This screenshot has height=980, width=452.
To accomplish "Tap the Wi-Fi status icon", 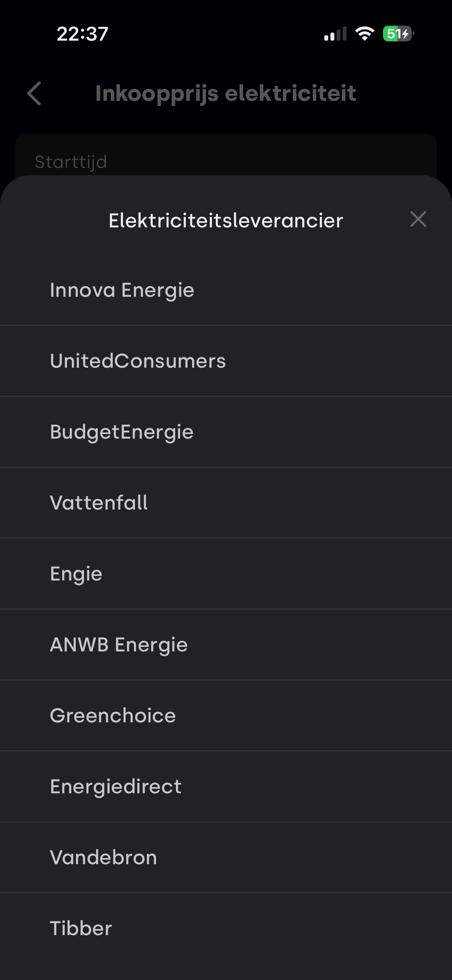I will 365,34.
